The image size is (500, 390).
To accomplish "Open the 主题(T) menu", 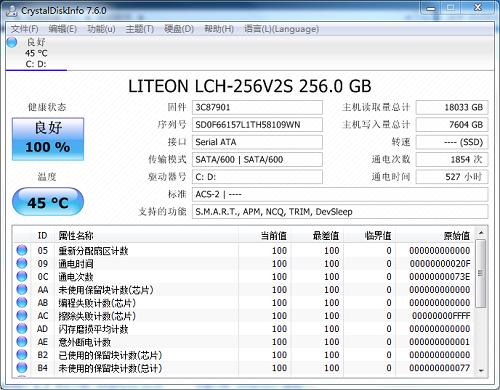I will pos(140,29).
